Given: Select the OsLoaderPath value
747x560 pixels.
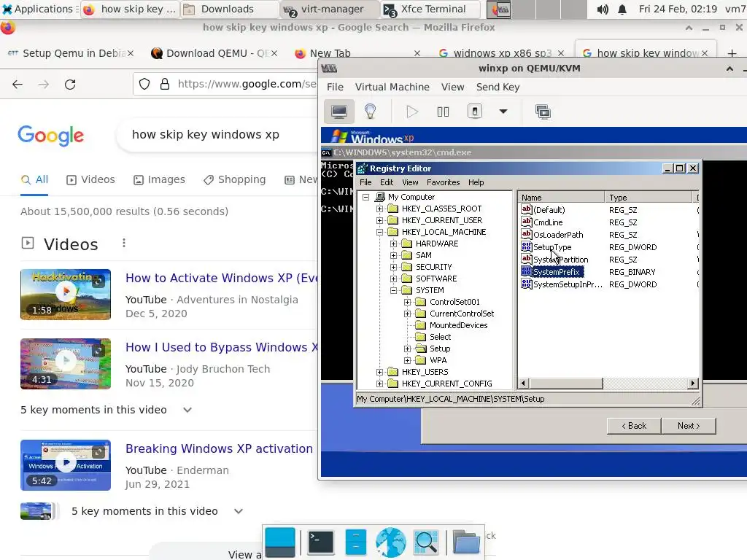Looking at the screenshot, I should pos(558,235).
